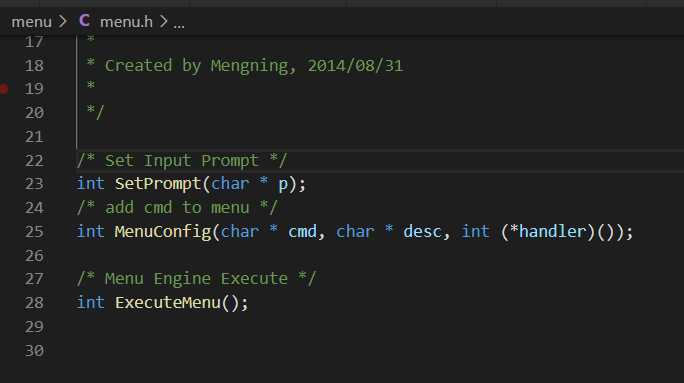Click the MenuConfig function name
Viewport: 684px width, 383px height.
tap(163, 232)
